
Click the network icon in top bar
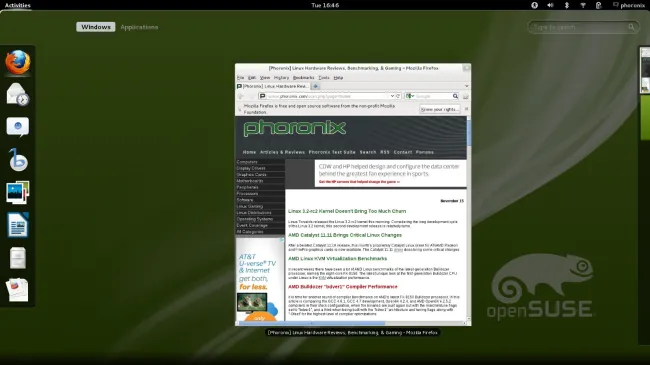pos(583,5)
